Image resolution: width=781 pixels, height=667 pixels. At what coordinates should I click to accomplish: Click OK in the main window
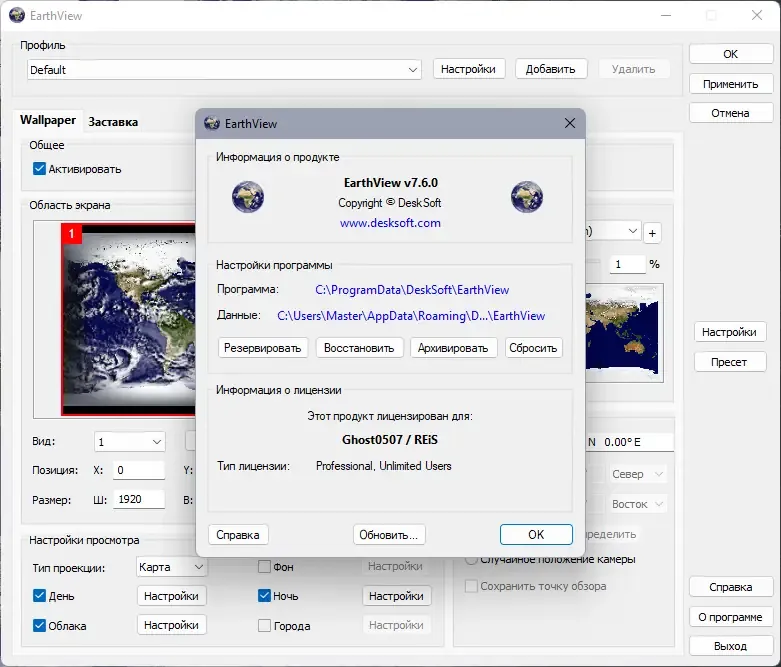[730, 54]
